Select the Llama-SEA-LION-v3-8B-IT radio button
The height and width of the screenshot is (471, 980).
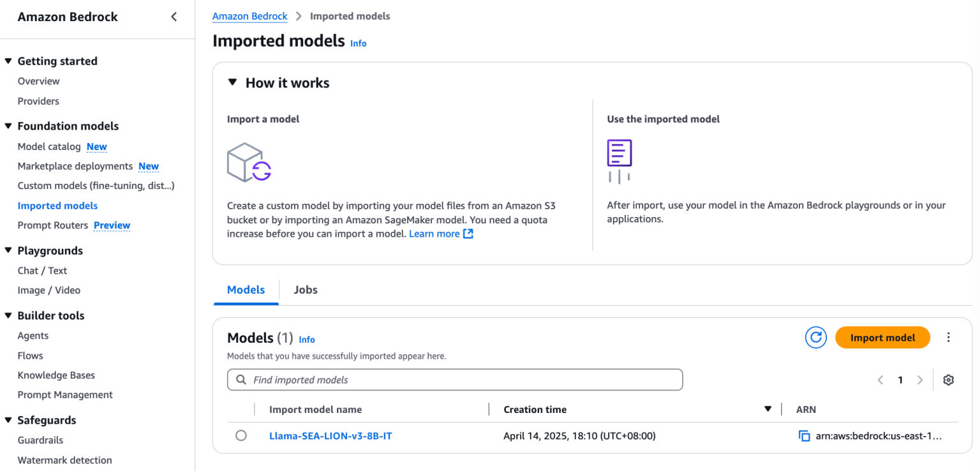241,435
